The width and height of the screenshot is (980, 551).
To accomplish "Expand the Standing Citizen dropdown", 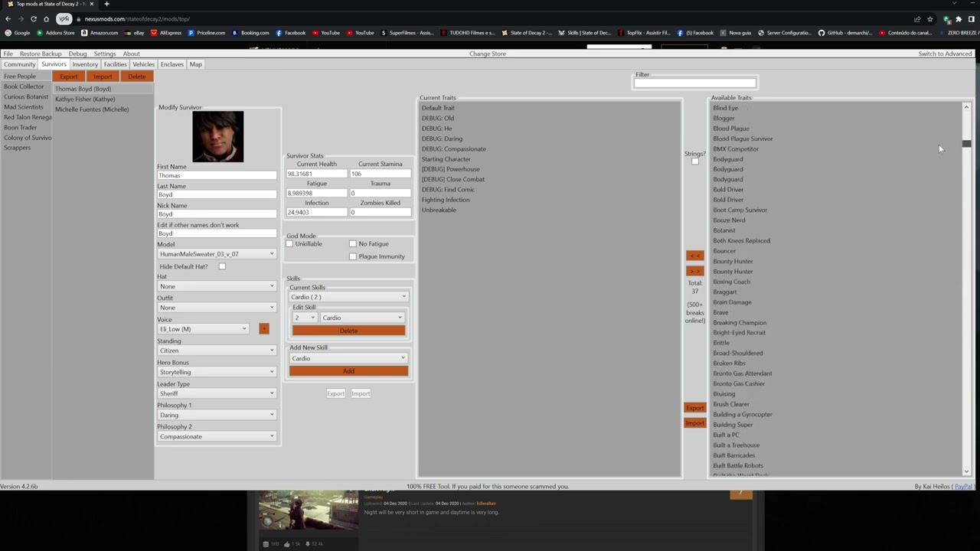I will pyautogui.click(x=217, y=350).
